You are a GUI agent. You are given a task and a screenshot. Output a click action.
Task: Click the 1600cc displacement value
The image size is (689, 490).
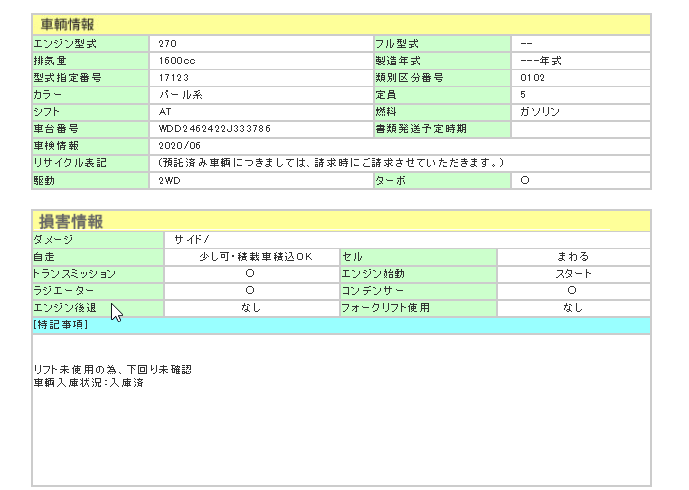tap(176, 61)
